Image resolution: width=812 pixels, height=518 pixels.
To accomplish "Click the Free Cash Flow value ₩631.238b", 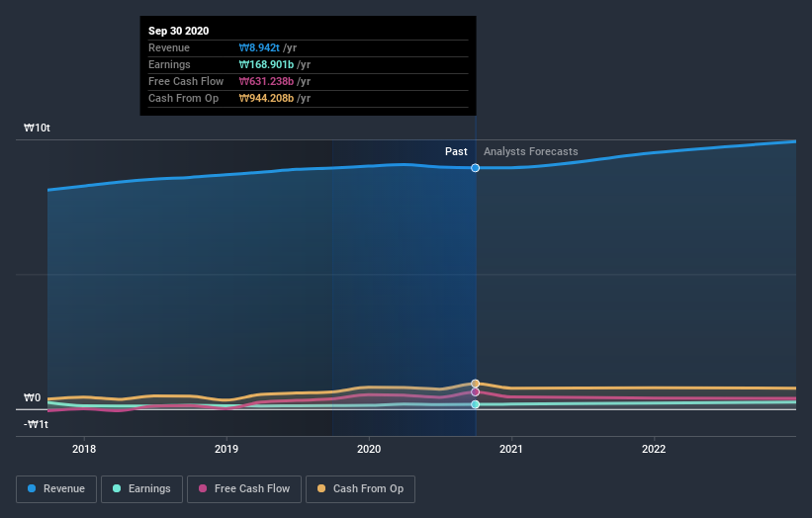I will pyautogui.click(x=266, y=81).
